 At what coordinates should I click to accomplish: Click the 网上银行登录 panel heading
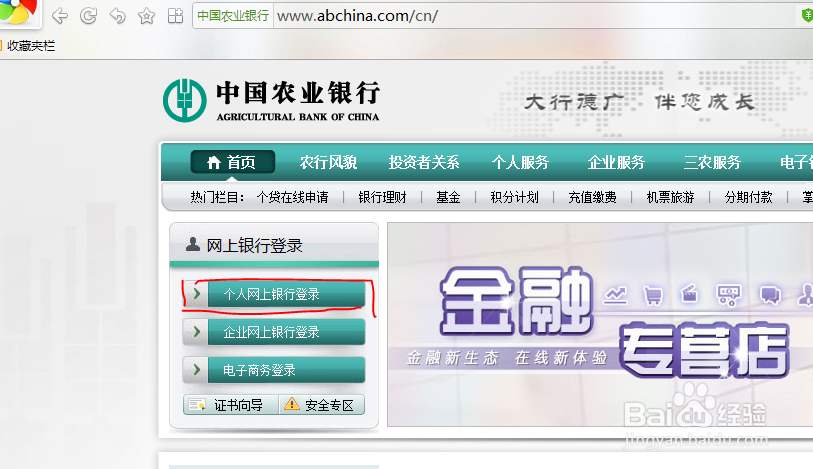click(x=254, y=245)
